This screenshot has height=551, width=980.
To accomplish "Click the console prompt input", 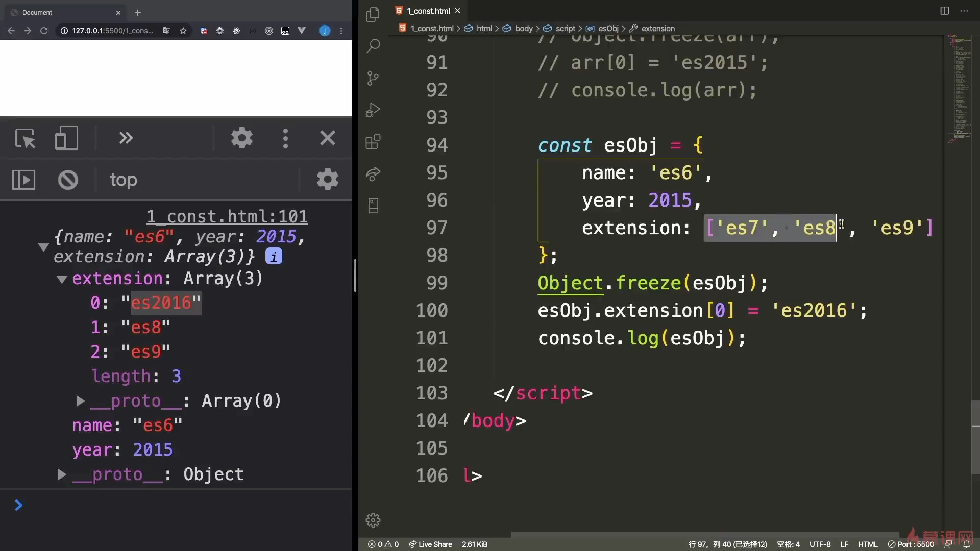I will 184,505.
